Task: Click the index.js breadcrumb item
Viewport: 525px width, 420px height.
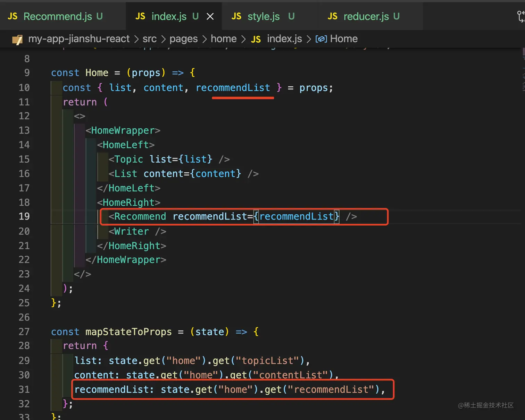Action: [284, 39]
